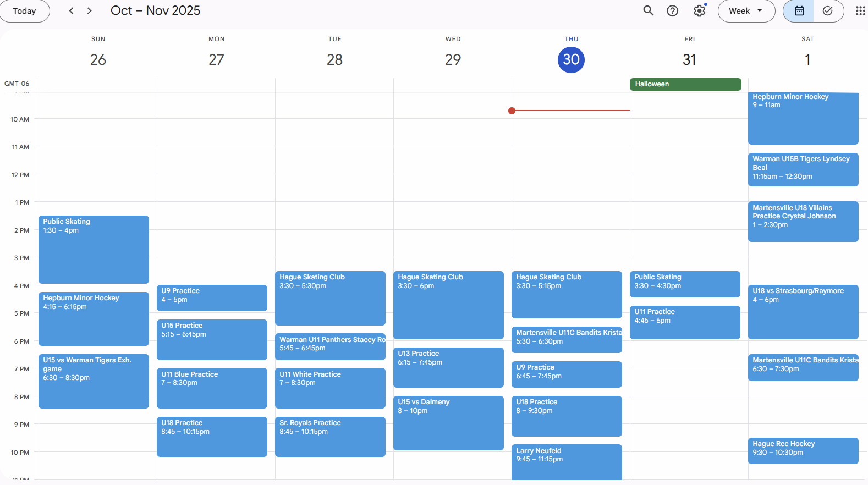Click the current time red marker
868x485 pixels.
pos(512,111)
